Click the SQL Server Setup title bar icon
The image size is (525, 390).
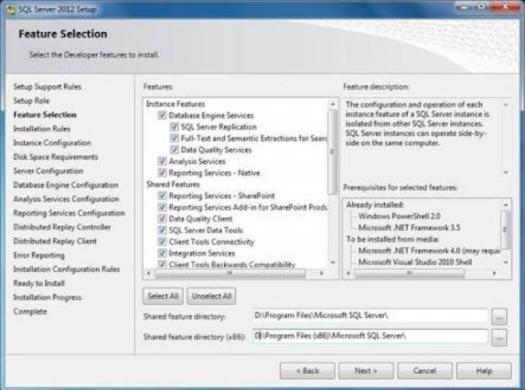[x=11, y=9]
